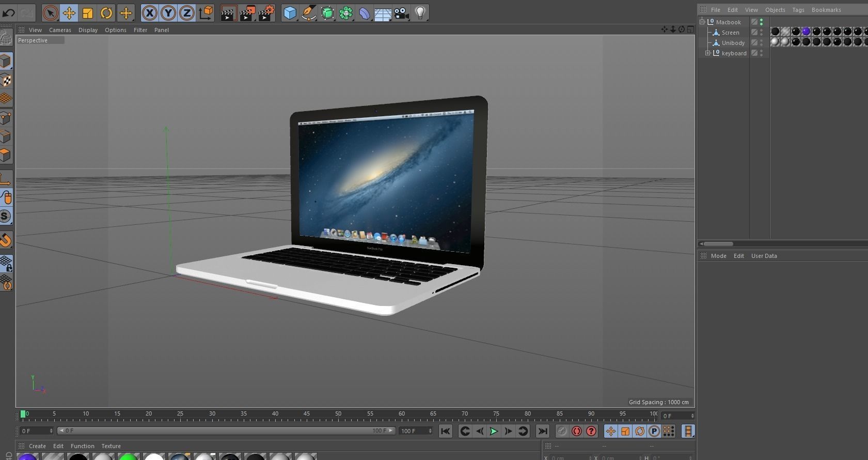The height and width of the screenshot is (460, 868).
Task: Click the red question mark keyframe selection button
Action: click(x=591, y=431)
